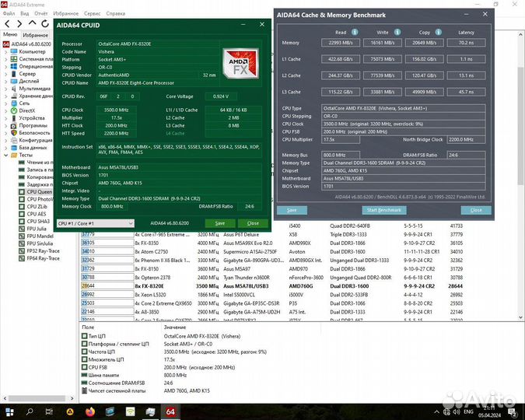Viewport: 525px width, 420px height.
Task: Select the Операционная система tree icon
Action: click(x=14, y=66)
